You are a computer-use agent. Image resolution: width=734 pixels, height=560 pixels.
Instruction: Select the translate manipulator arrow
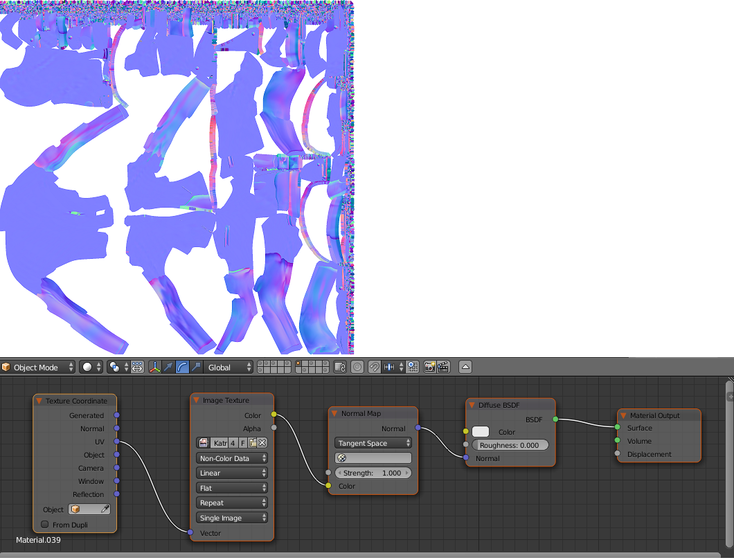coord(168,368)
